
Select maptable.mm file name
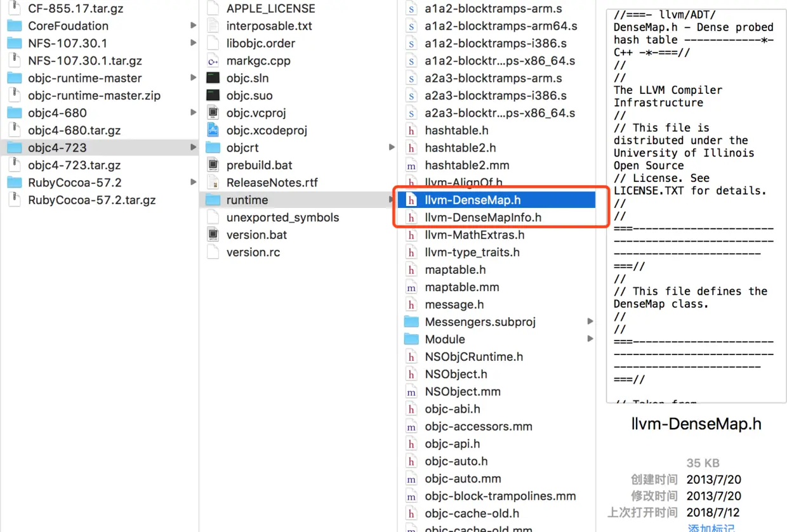coord(462,287)
